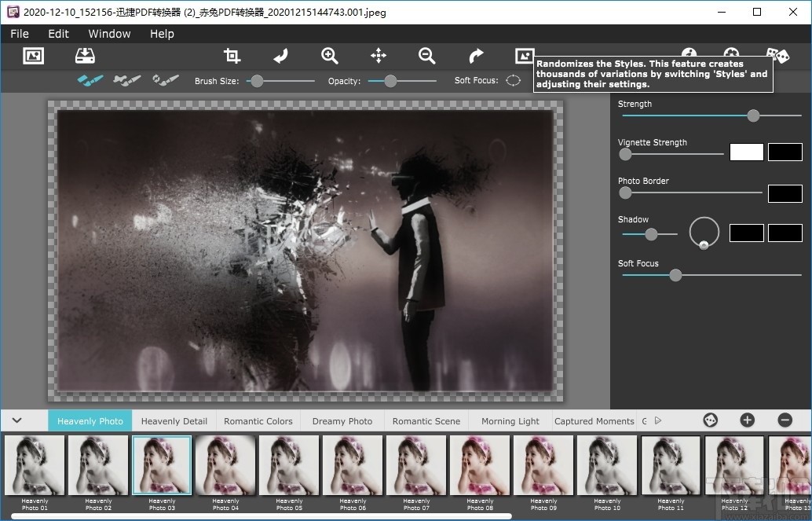The image size is (812, 521).
Task: Select the crop tool
Action: coord(232,56)
